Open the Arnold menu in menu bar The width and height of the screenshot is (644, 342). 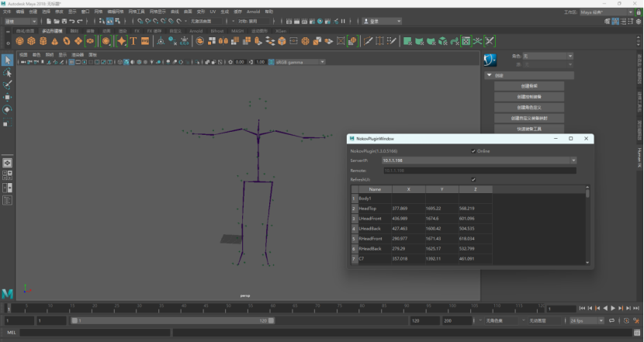pos(253,12)
